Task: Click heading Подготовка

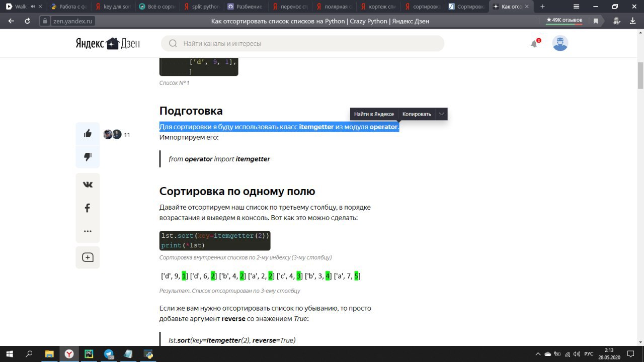Action: [191, 111]
